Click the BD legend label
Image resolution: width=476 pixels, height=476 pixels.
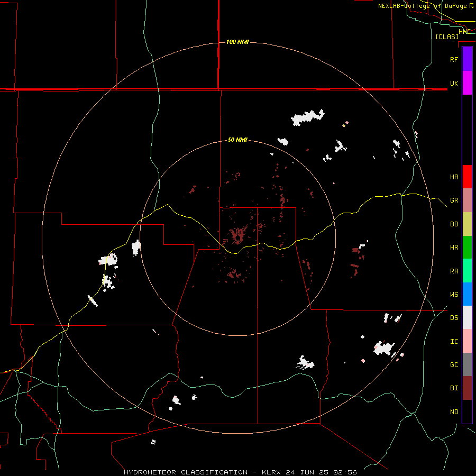coord(454,224)
